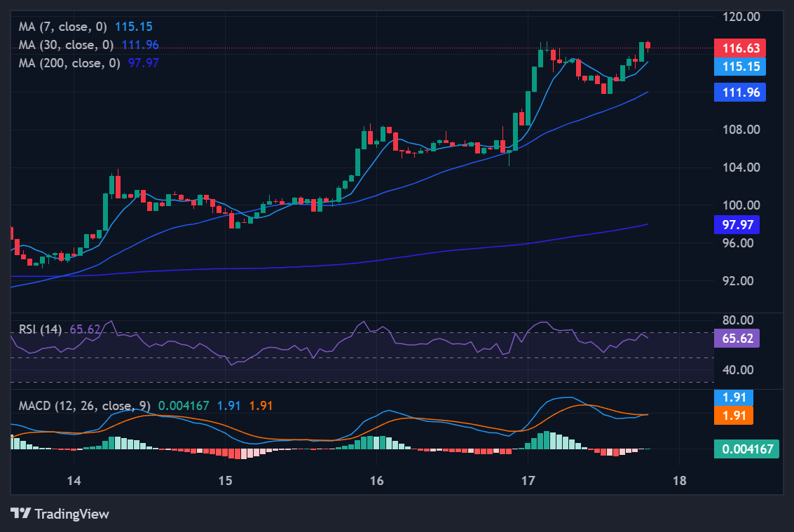This screenshot has height=532, width=794.
Task: Click the 80.00 RSI scale label
Action: (737, 320)
